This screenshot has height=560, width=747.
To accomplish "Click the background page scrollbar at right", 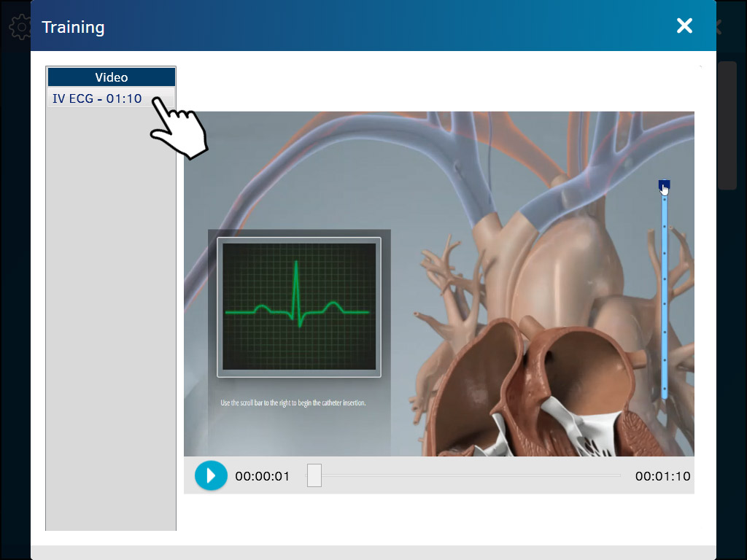I will pos(727,125).
